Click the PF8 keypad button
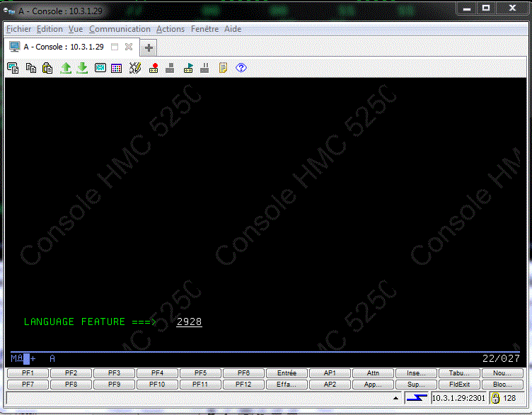Image resolution: width=532 pixels, height=415 pixels. pyautogui.click(x=71, y=385)
